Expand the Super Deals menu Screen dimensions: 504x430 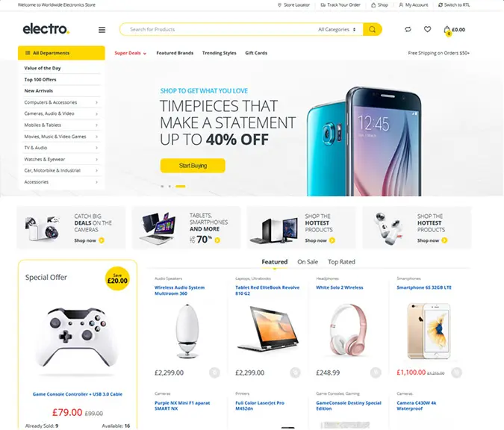click(x=131, y=53)
